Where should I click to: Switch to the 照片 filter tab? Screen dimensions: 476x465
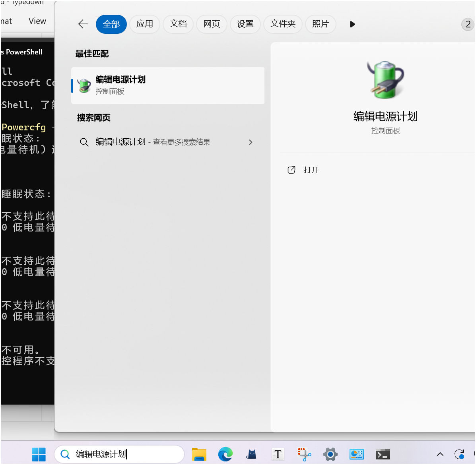(320, 24)
